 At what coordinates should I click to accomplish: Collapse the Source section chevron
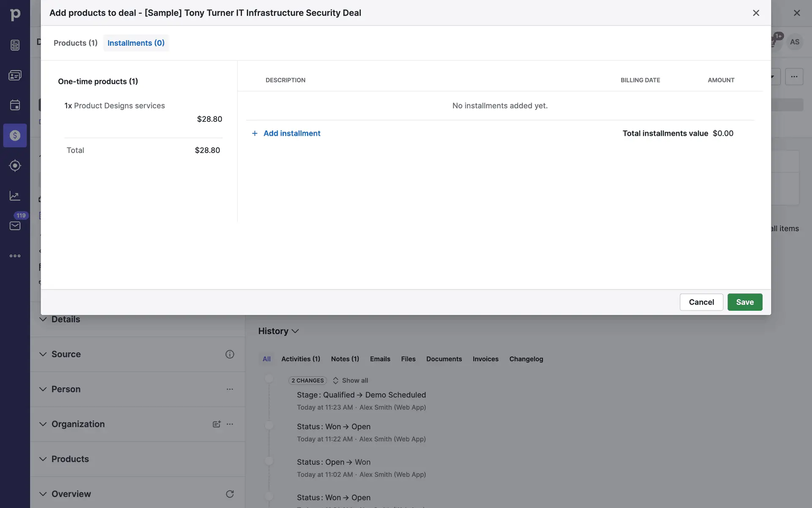[43, 354]
